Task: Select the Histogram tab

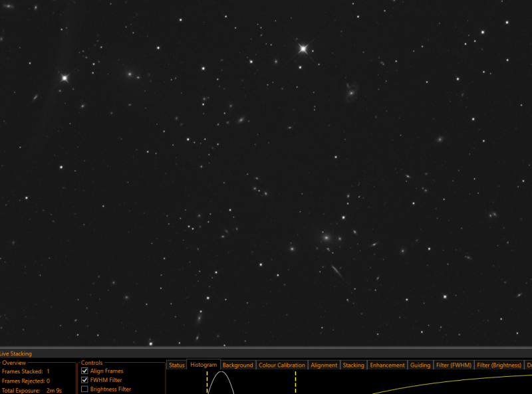Action: [203, 365]
